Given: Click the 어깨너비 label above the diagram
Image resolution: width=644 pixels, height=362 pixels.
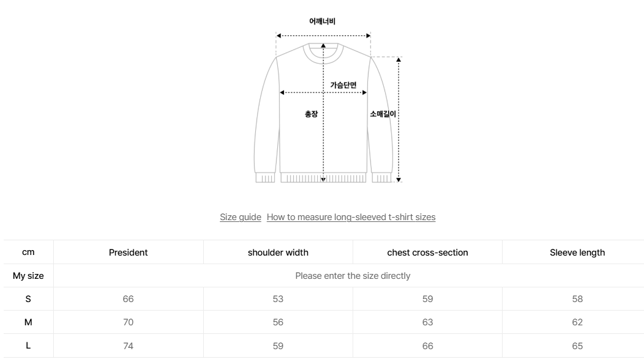Looking at the screenshot, I should (322, 21).
